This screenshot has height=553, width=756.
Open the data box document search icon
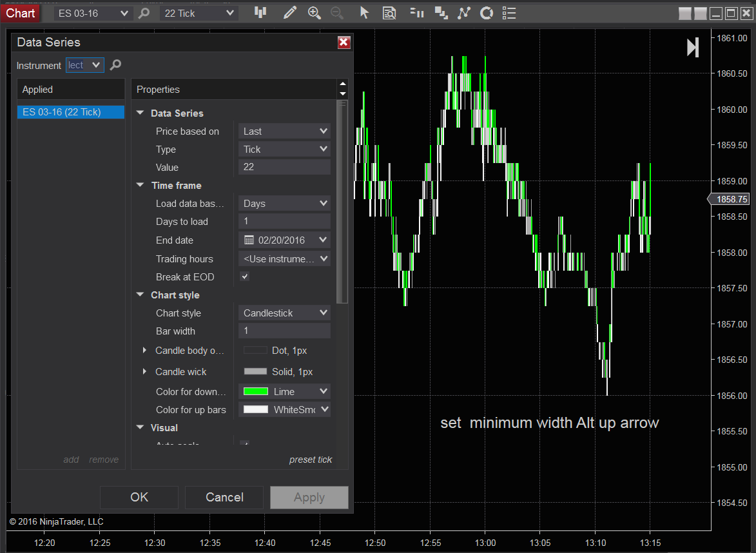[389, 13]
